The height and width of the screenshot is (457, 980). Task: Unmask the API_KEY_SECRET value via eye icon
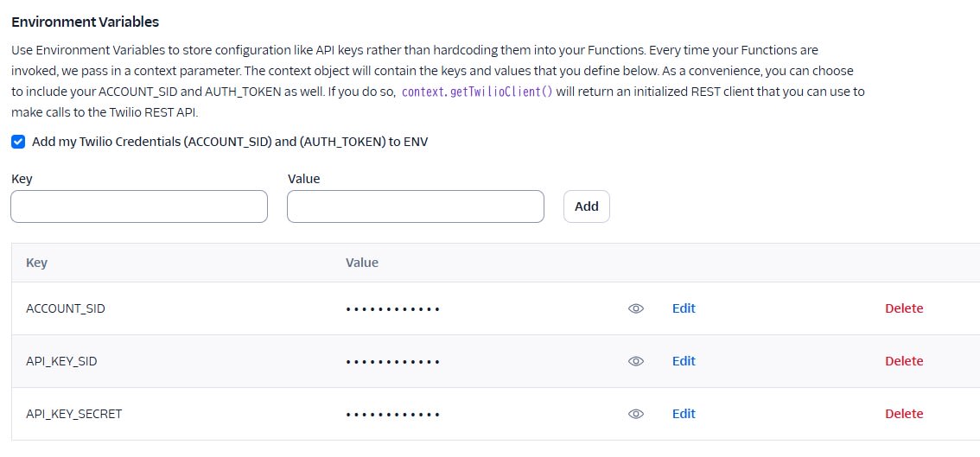pos(636,413)
